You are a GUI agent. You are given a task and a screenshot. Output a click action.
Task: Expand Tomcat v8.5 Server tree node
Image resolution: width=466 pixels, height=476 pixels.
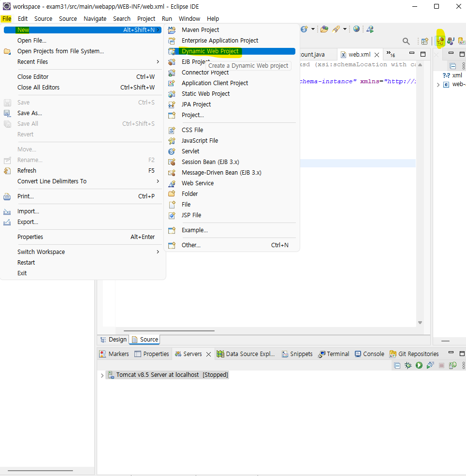102,375
